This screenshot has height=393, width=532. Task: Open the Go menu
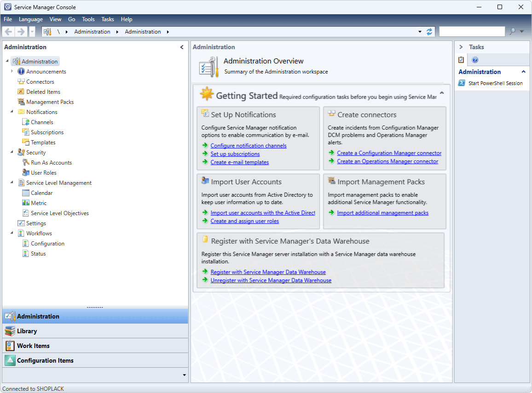tap(72, 19)
